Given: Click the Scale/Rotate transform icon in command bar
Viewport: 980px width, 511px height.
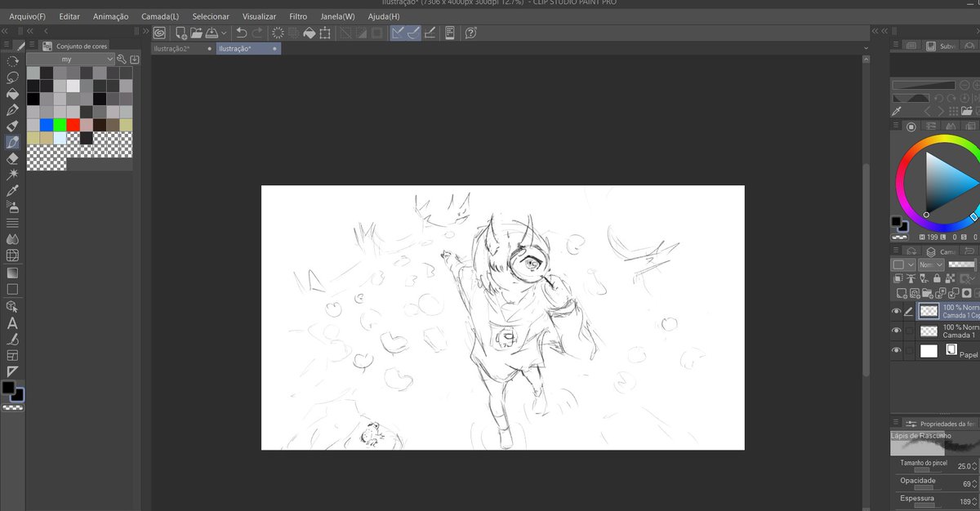Looking at the screenshot, I should 325,33.
